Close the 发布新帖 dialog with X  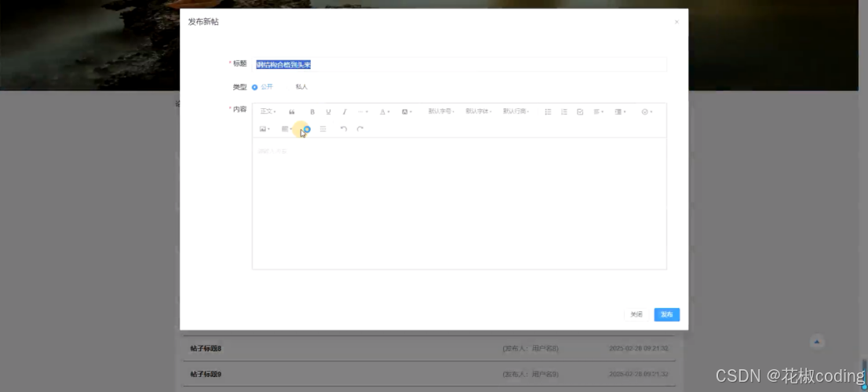(677, 22)
